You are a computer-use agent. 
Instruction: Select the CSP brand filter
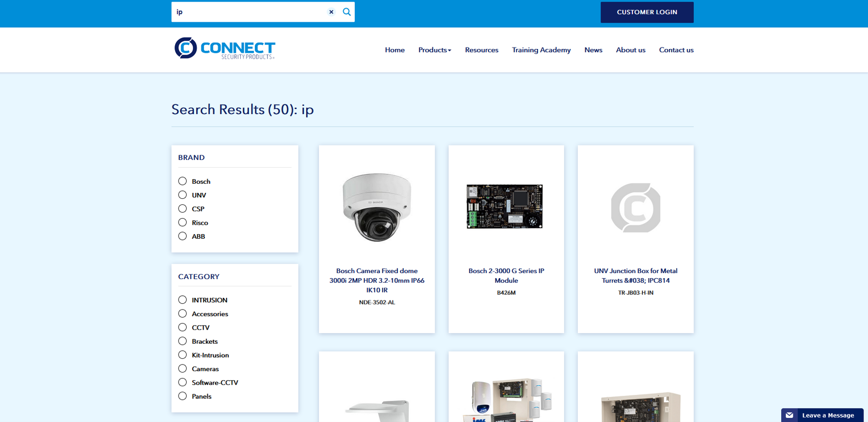(183, 208)
